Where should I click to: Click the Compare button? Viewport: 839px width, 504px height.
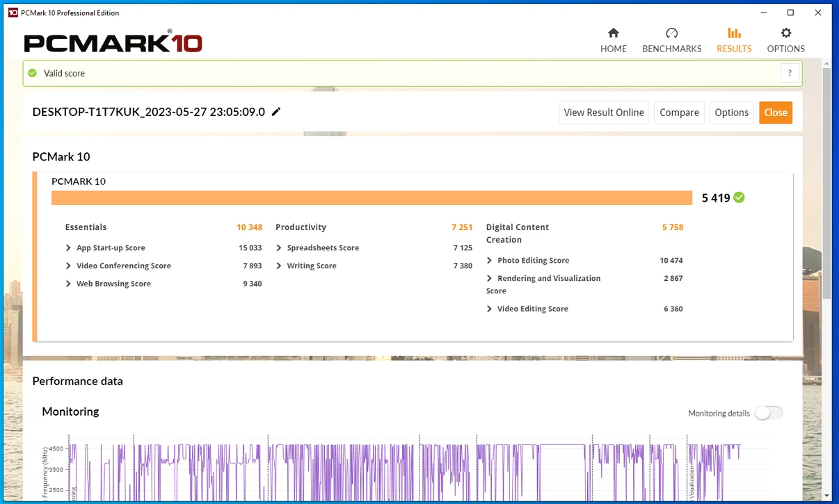point(679,113)
